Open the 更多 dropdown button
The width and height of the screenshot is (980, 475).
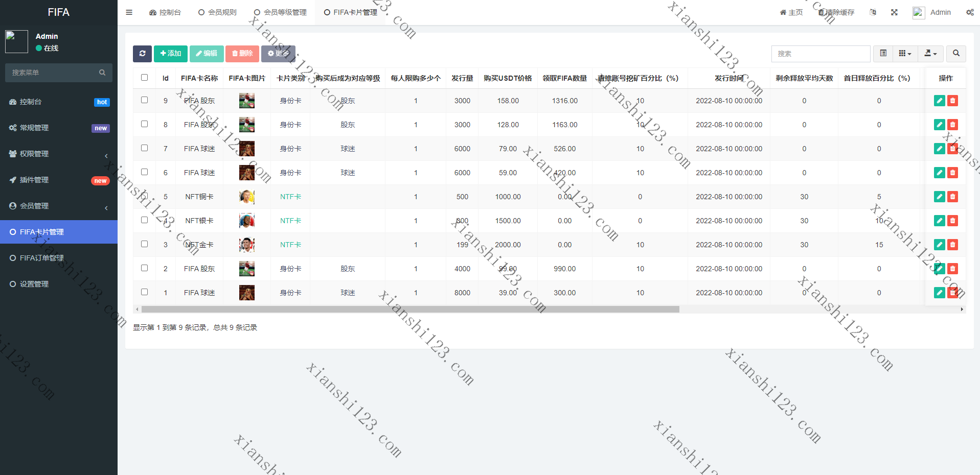click(x=278, y=54)
